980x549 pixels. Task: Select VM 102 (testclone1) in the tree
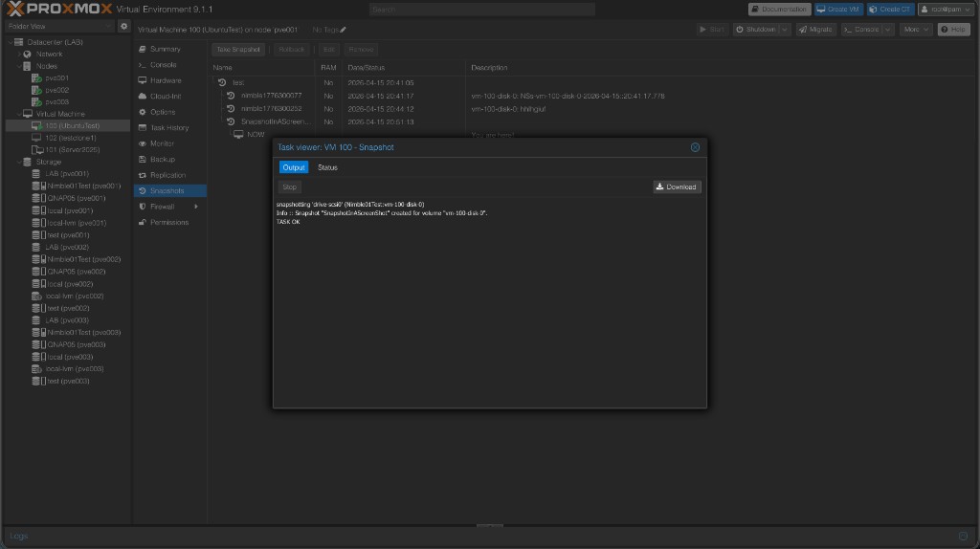click(x=70, y=138)
